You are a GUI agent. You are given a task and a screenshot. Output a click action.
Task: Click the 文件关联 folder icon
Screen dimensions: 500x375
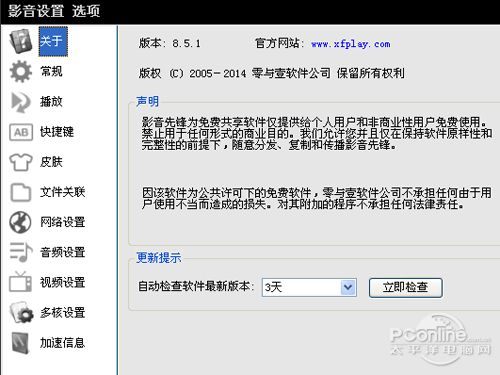click(x=21, y=192)
